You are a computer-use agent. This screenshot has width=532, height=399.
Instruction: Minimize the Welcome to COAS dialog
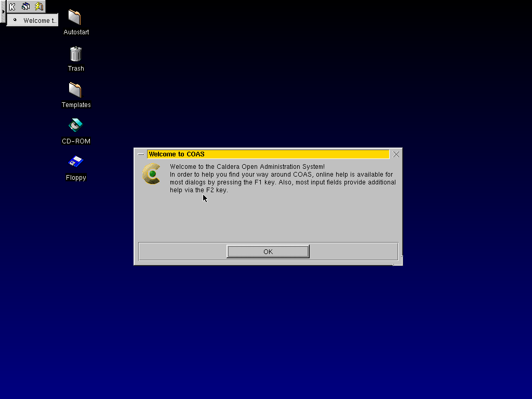click(140, 154)
